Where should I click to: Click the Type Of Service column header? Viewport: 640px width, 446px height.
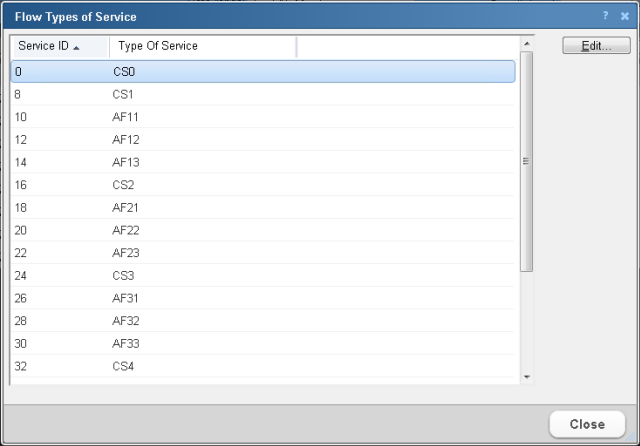click(202, 46)
